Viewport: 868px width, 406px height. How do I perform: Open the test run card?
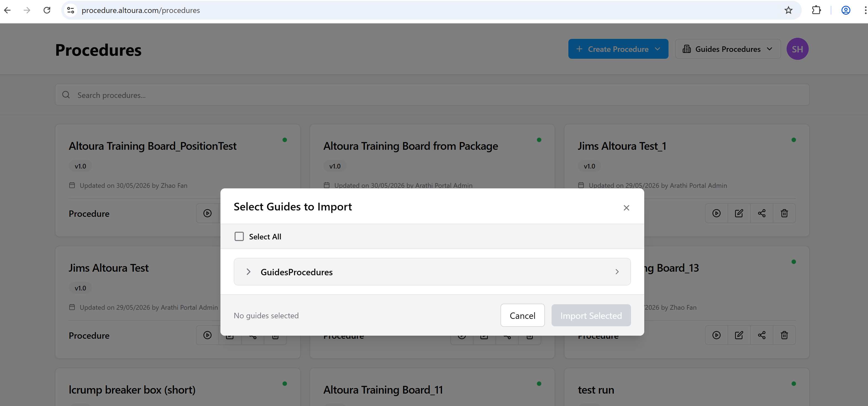point(596,390)
